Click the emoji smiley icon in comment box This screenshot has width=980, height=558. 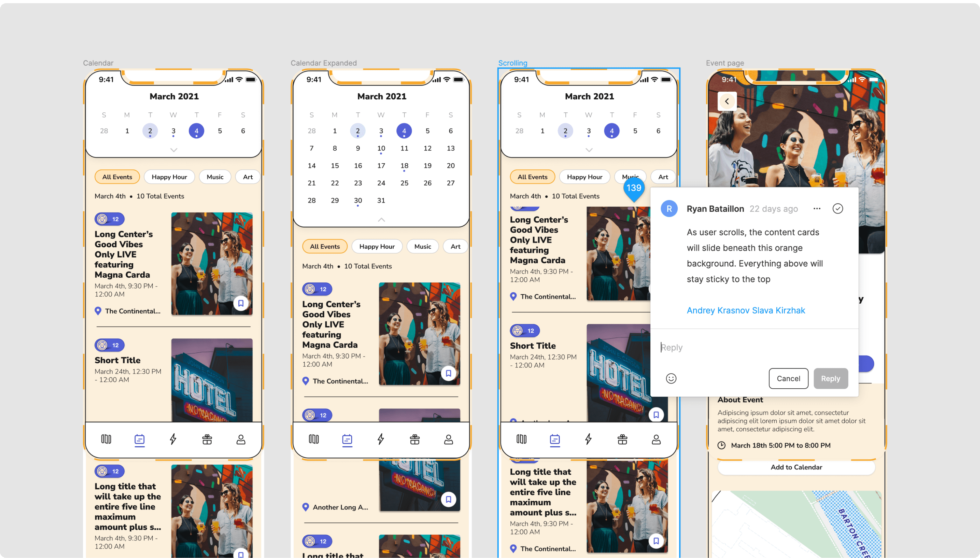pyautogui.click(x=671, y=378)
